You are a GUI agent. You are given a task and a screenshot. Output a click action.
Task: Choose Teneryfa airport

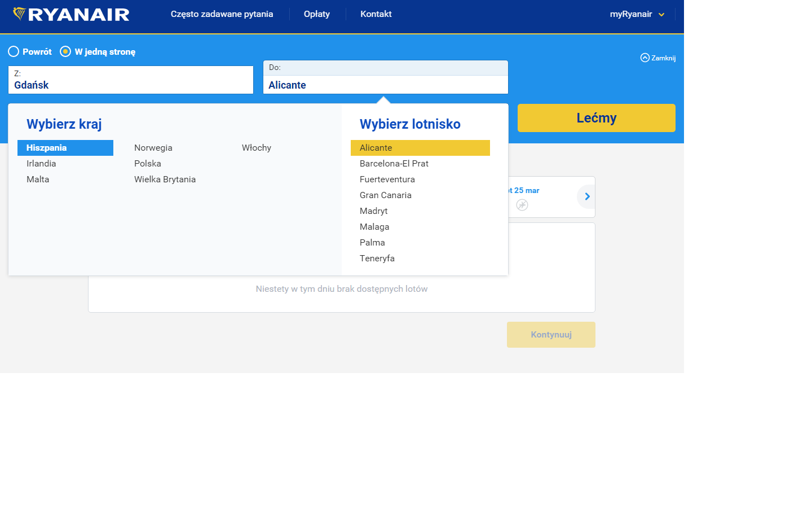[x=377, y=259]
